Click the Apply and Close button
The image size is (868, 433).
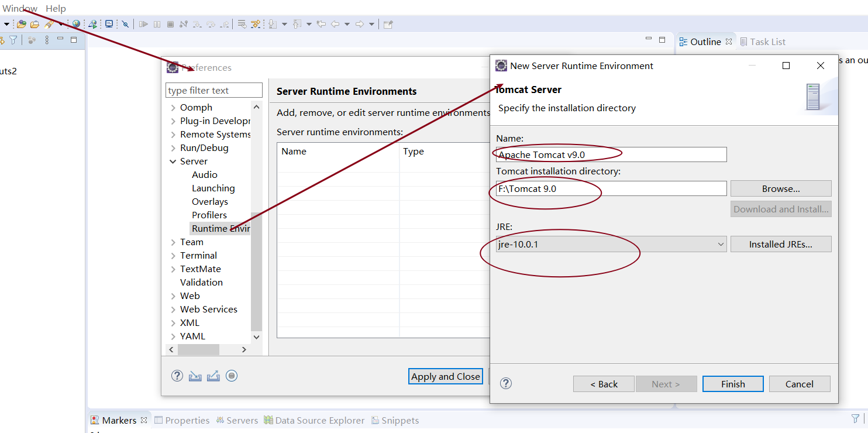click(x=446, y=376)
